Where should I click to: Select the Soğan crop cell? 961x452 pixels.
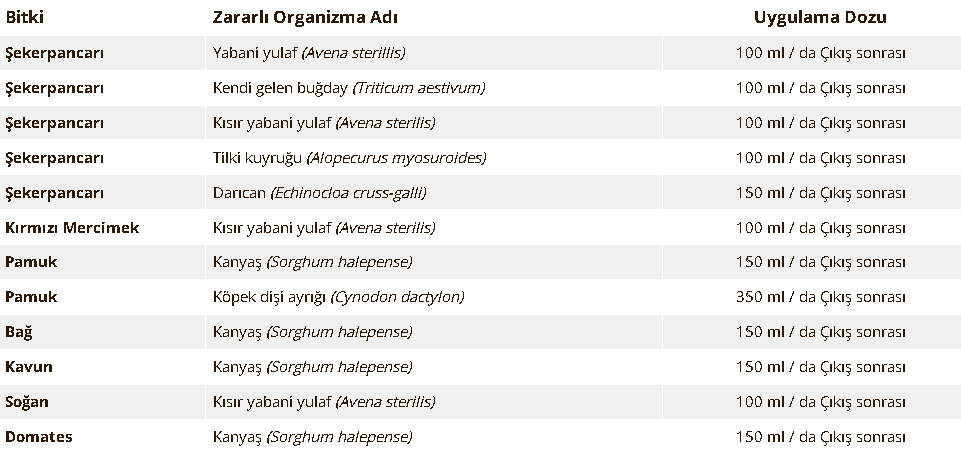pos(27,402)
